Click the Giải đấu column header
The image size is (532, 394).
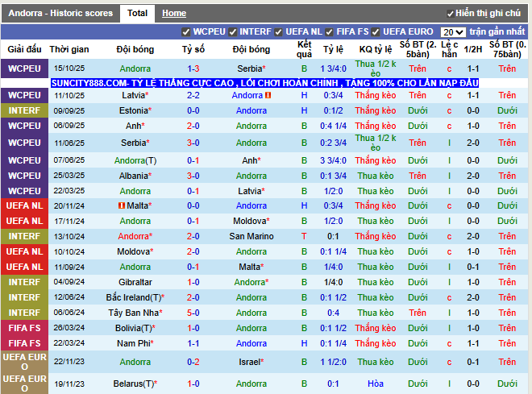tap(24, 49)
